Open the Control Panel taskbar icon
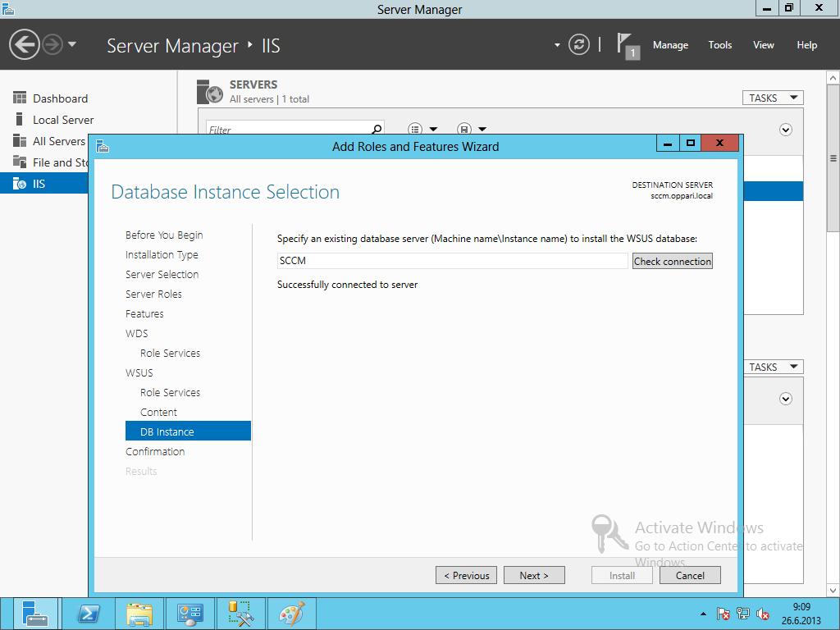Viewport: 840px width, 630px height. 189,614
